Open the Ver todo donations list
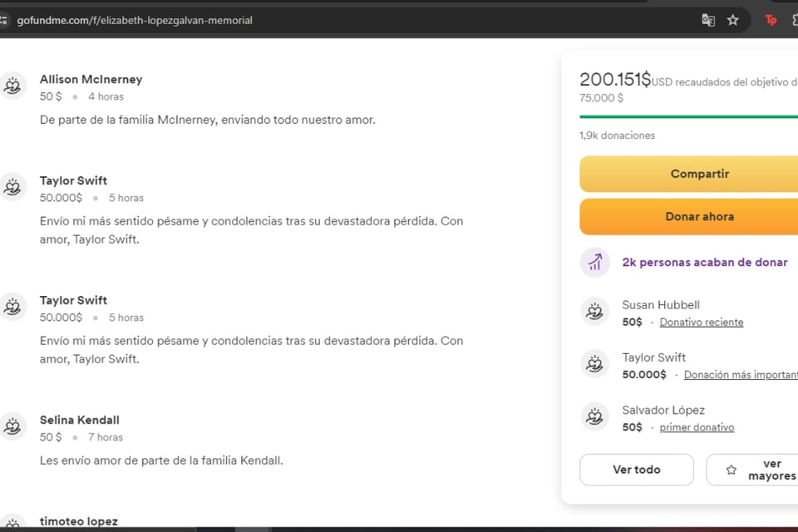Screen dimensions: 798x532 click(636, 470)
